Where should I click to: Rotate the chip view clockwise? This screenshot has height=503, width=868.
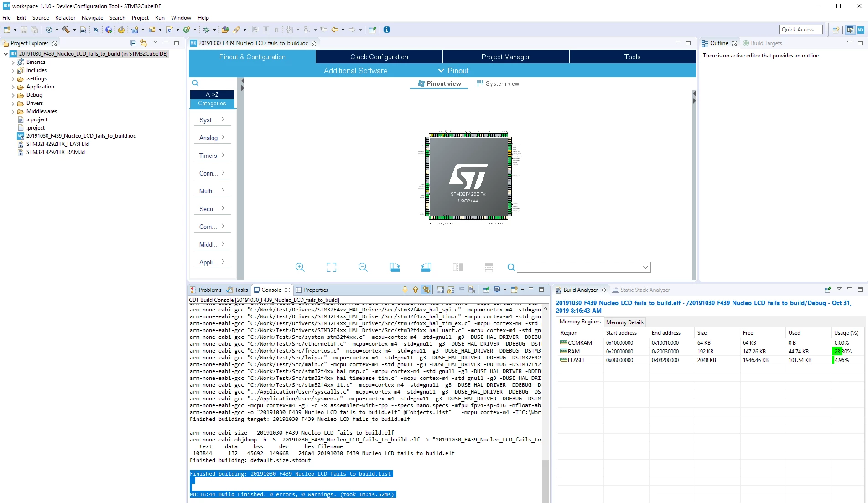395,267
